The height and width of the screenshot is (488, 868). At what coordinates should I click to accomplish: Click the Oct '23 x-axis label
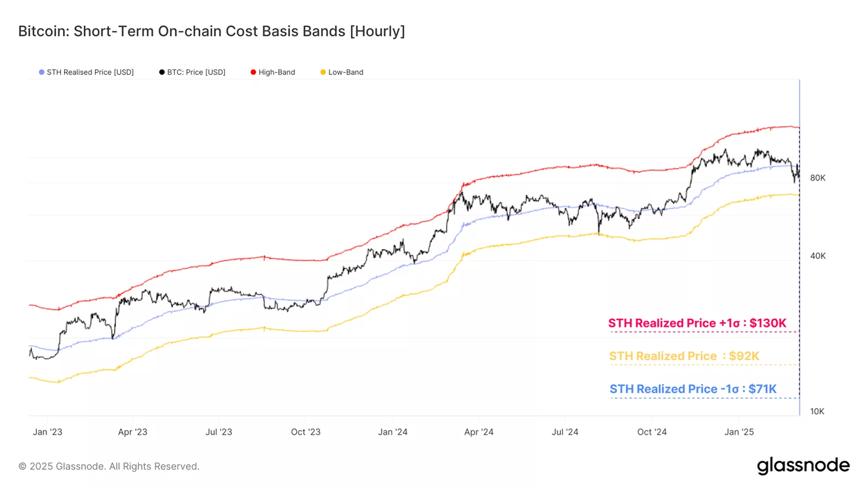305,432
